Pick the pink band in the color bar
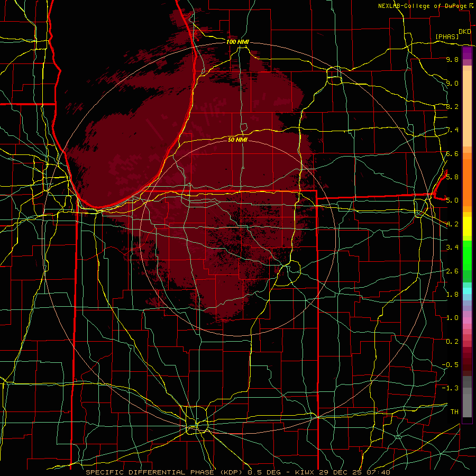The image size is (476, 476). point(467,321)
